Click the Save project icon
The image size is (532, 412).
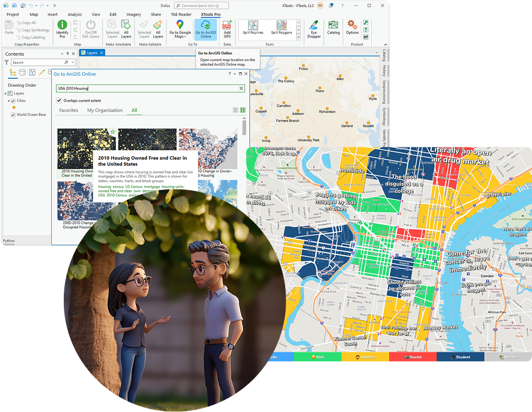(23, 6)
